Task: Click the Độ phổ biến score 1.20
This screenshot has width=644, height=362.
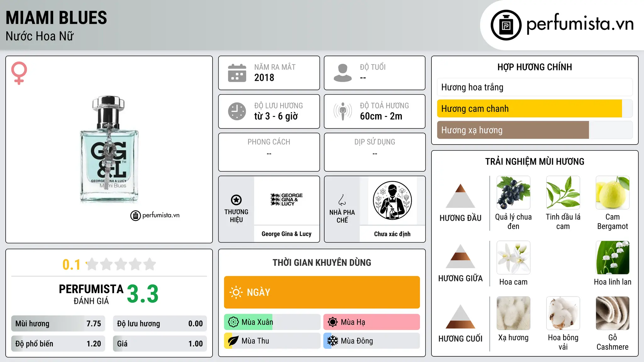Action: point(94,344)
